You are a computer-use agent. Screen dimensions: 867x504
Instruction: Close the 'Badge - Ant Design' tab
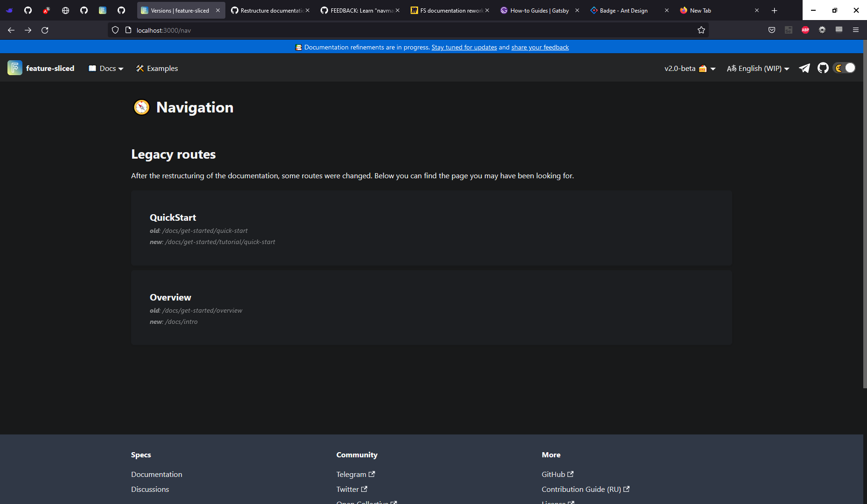pyautogui.click(x=667, y=10)
